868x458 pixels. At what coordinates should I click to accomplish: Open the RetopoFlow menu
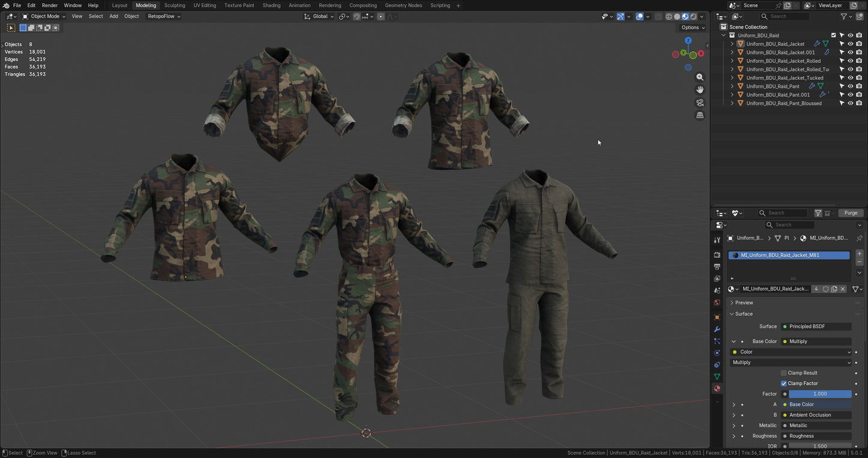[164, 16]
